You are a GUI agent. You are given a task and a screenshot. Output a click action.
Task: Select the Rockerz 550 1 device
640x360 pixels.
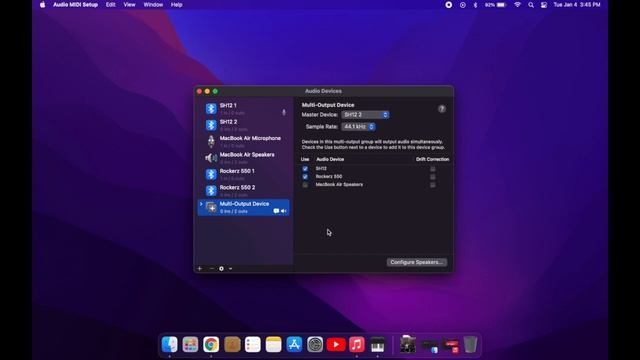click(243, 174)
